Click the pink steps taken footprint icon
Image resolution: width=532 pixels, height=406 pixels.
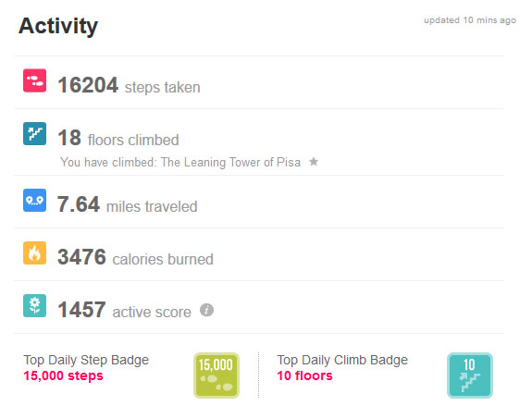click(x=34, y=80)
